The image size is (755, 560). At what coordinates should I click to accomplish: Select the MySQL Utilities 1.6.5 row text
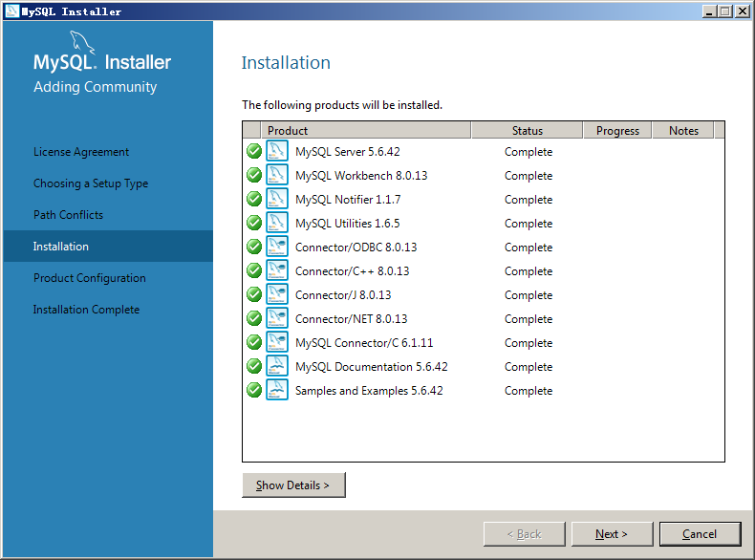[x=347, y=224]
